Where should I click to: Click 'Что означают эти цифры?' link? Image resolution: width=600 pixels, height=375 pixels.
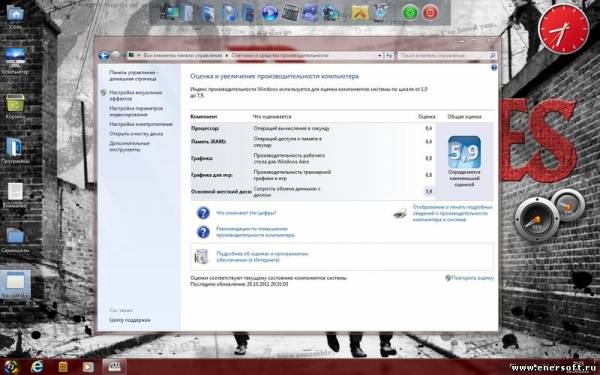point(246,213)
